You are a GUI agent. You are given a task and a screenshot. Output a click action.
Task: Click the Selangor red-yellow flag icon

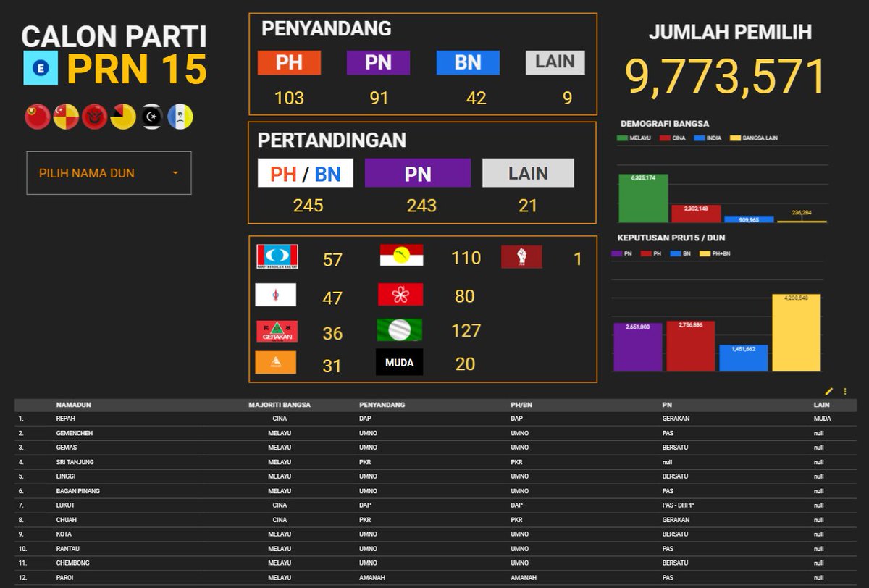[x=66, y=117]
